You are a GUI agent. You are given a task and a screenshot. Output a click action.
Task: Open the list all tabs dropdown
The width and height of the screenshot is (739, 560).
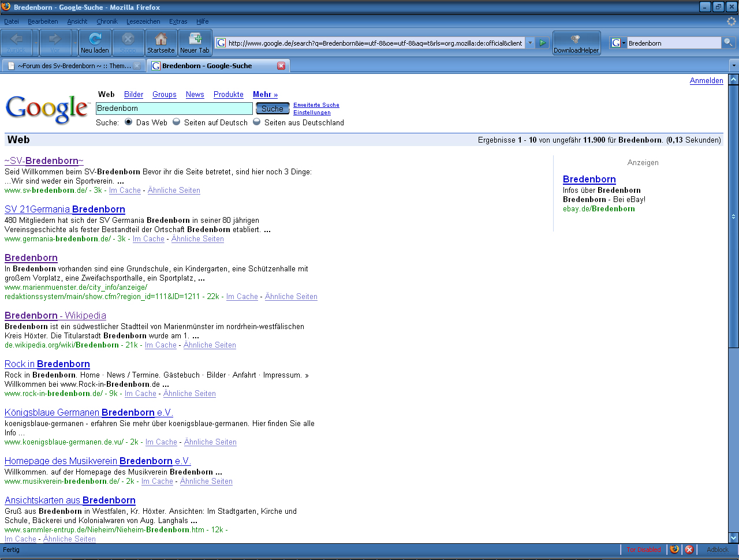click(734, 66)
